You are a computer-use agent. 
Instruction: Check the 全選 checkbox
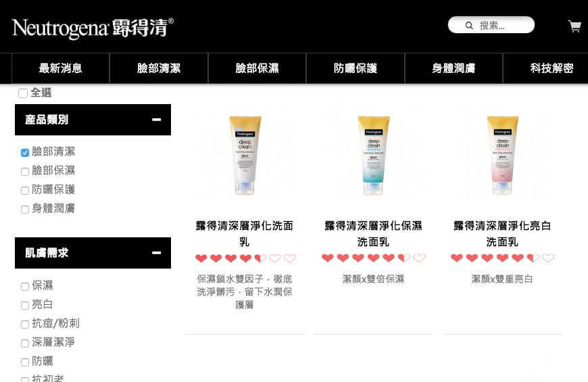click(23, 93)
